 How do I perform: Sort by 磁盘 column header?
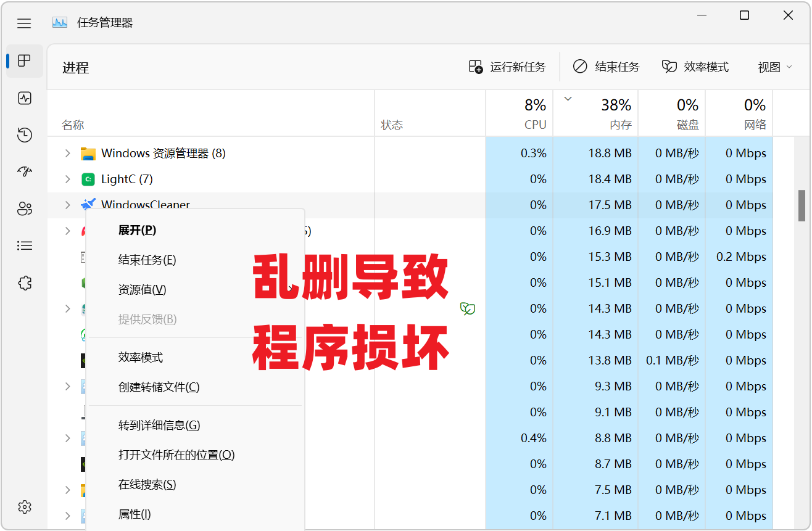tap(671, 113)
